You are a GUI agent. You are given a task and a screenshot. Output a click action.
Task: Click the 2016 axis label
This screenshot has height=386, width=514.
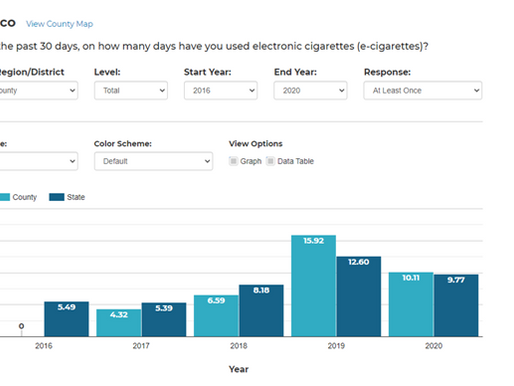click(44, 346)
